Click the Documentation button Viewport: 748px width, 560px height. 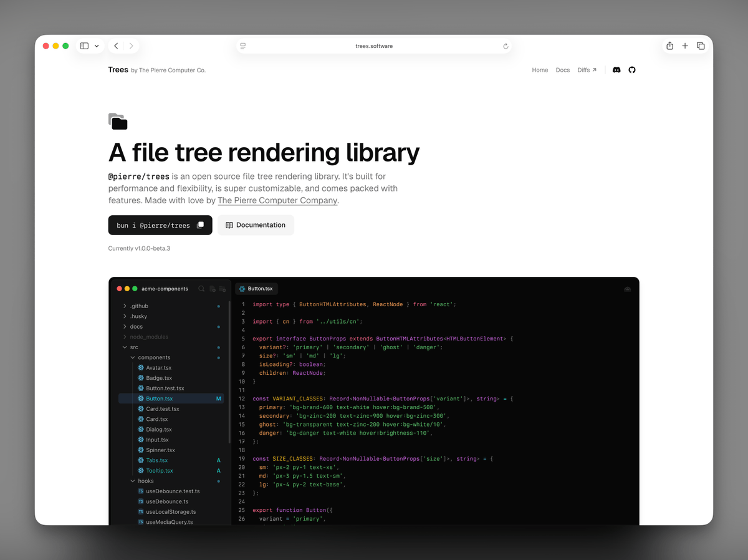click(x=256, y=225)
